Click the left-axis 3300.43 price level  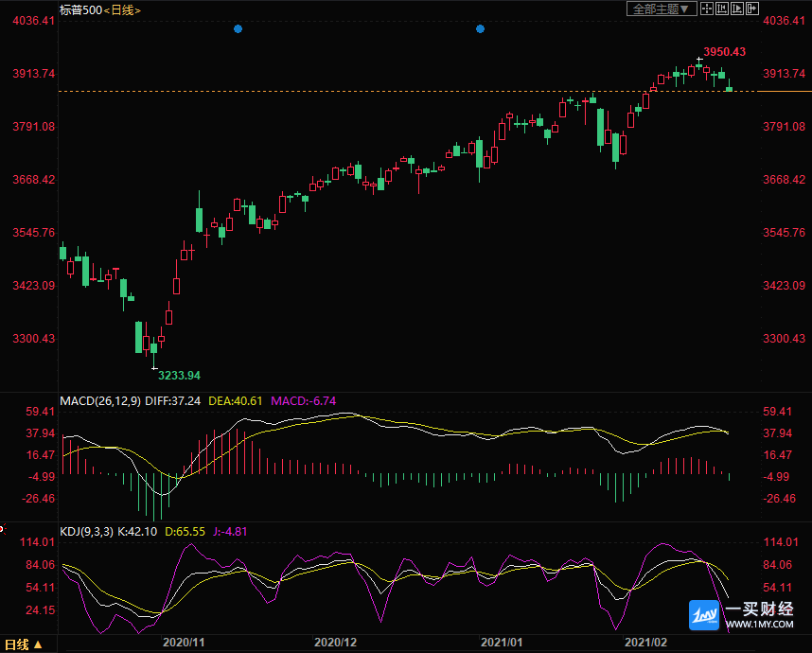click(x=34, y=339)
